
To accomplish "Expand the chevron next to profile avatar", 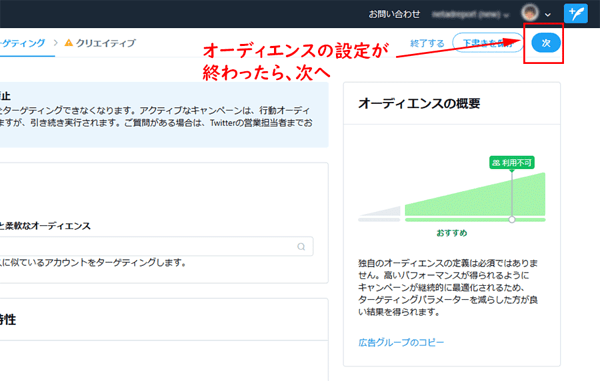I will coord(548,15).
